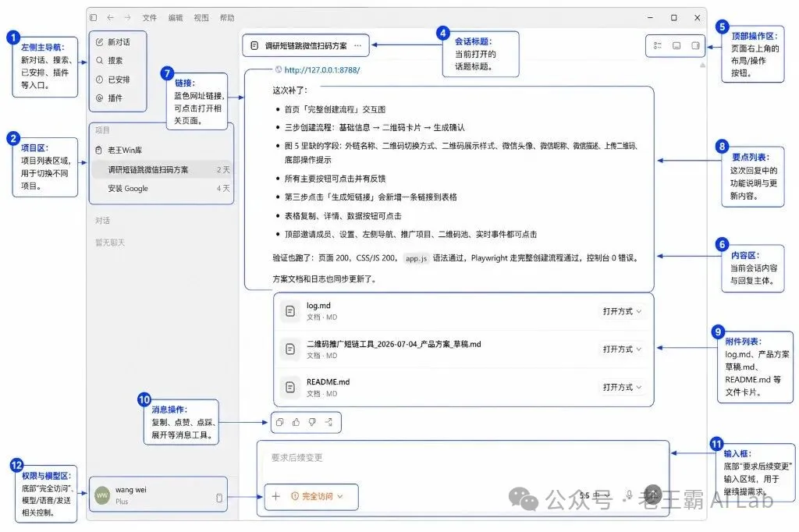The height and width of the screenshot is (532, 799).
Task: Click the document icon in conversation title
Action: click(254, 46)
